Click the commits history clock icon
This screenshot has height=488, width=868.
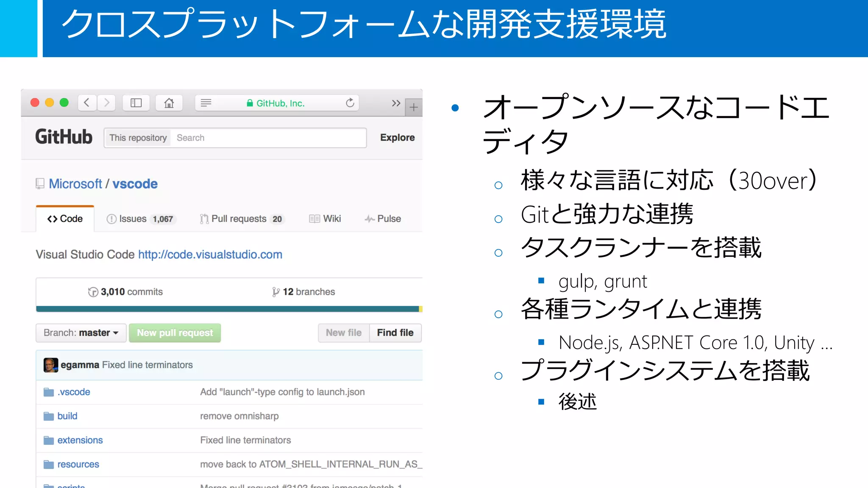coord(93,292)
